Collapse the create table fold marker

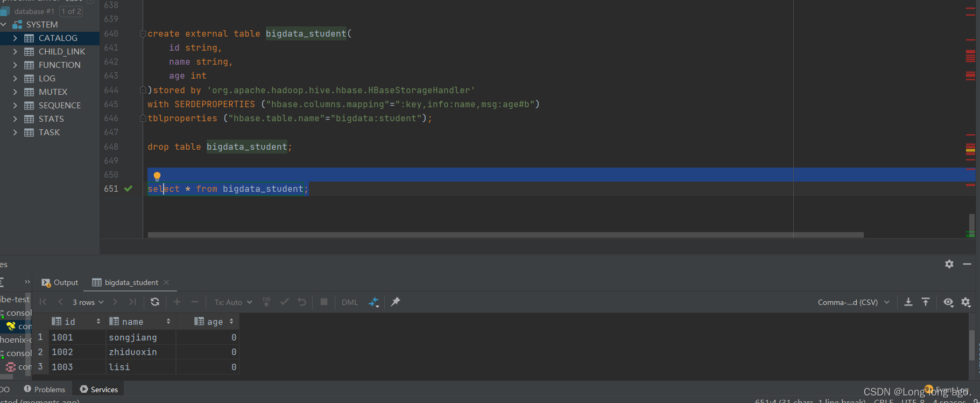pyautogui.click(x=143, y=34)
